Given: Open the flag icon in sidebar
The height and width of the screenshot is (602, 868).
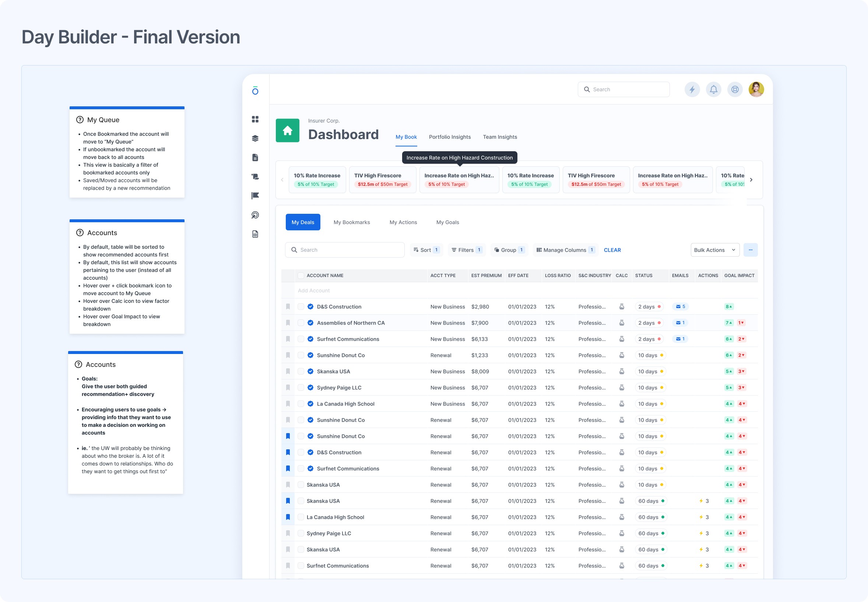Looking at the screenshot, I should coord(255,195).
